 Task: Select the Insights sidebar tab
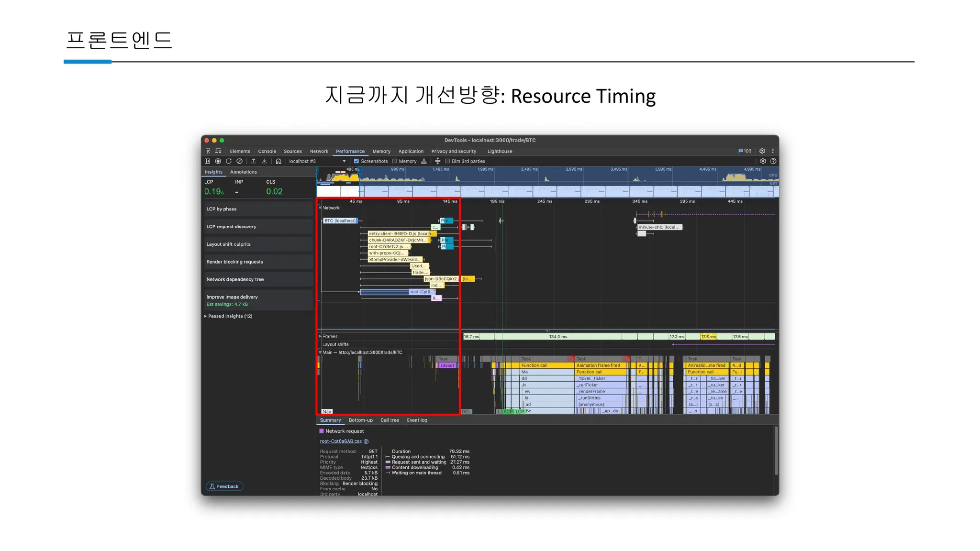(x=213, y=172)
